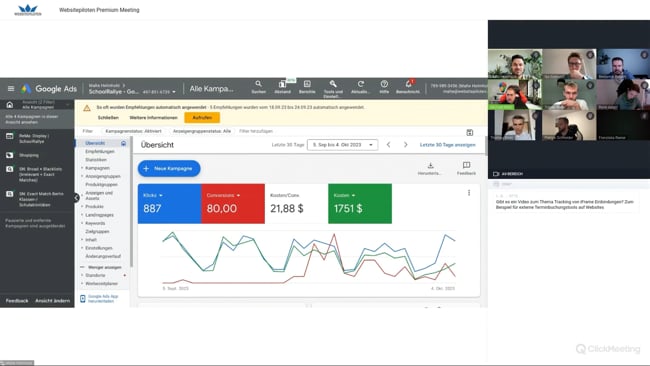Click Letzte 30 Tage anzeigen link

pyautogui.click(x=448, y=145)
